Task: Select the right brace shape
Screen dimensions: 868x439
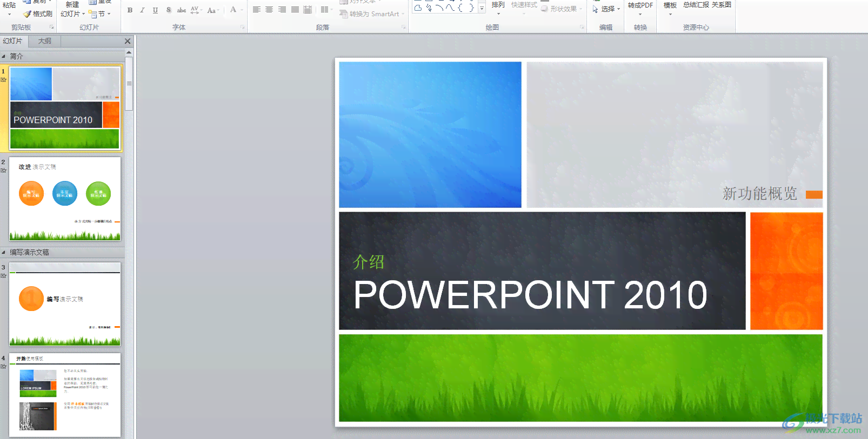Action: pyautogui.click(x=471, y=8)
